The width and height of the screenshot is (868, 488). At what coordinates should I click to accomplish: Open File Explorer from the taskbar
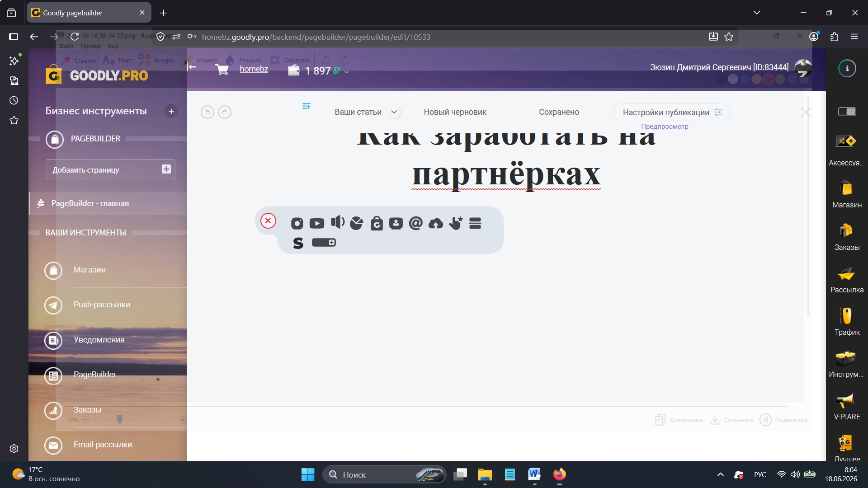(485, 474)
